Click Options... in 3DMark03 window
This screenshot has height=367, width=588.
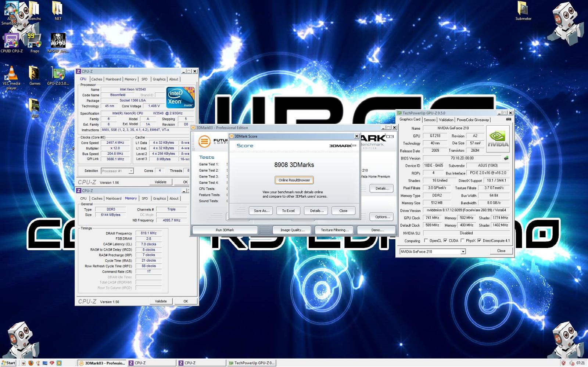(x=382, y=217)
